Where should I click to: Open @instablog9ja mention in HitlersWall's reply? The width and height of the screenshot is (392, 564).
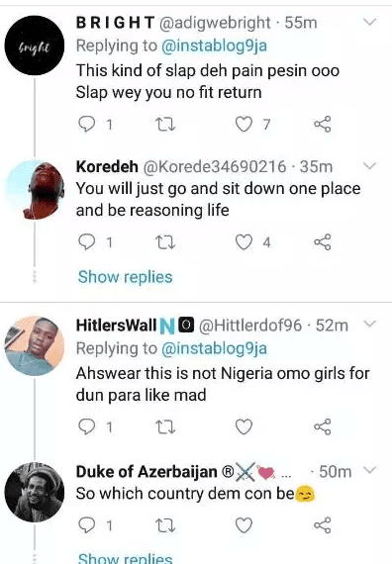tap(215, 348)
